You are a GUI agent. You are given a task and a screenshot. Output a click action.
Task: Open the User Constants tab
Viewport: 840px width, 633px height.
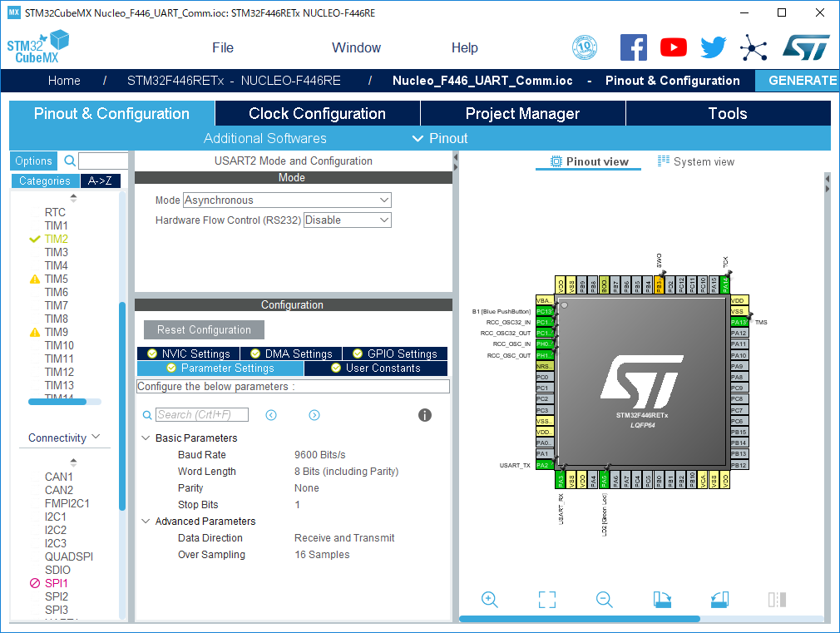click(376, 368)
